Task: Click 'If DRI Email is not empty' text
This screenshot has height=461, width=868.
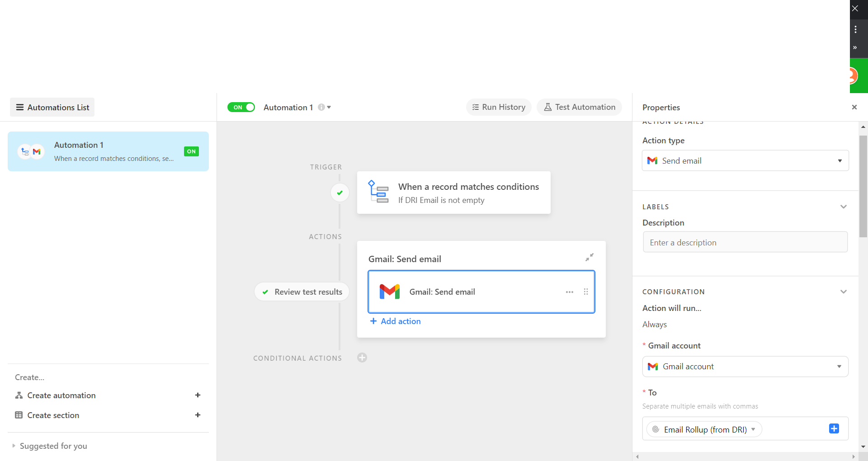Action: point(441,200)
